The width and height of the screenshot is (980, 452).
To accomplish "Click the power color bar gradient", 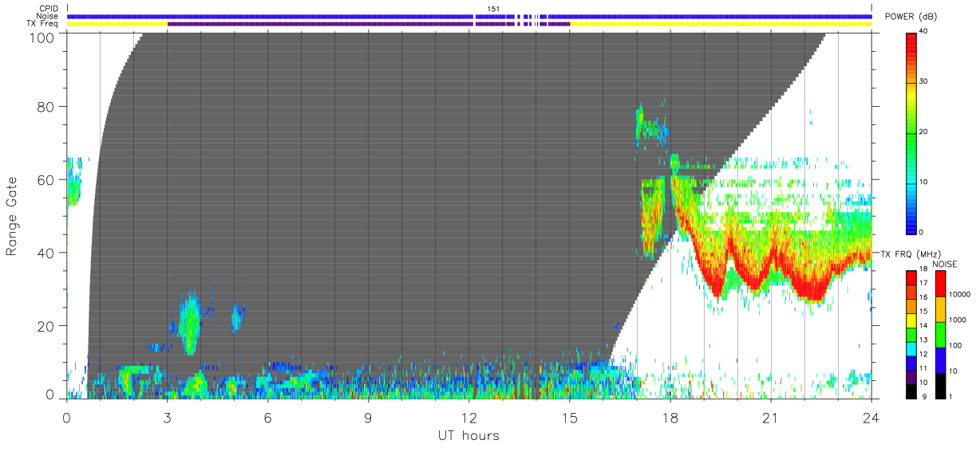I will [x=911, y=132].
